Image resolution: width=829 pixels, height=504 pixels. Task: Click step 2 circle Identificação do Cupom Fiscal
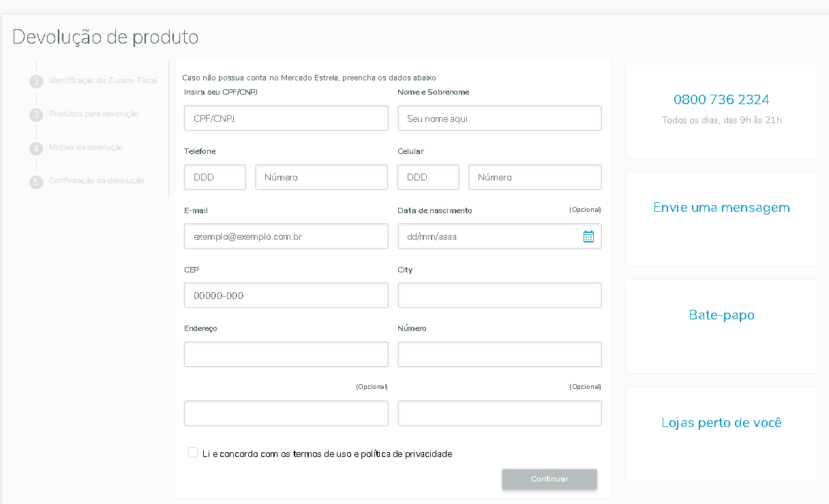(x=36, y=81)
